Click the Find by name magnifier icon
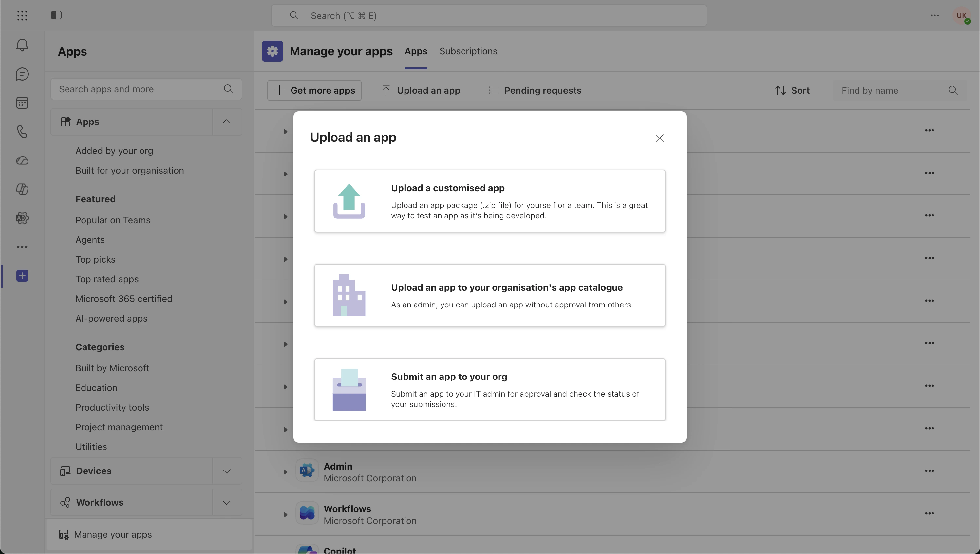 953,91
